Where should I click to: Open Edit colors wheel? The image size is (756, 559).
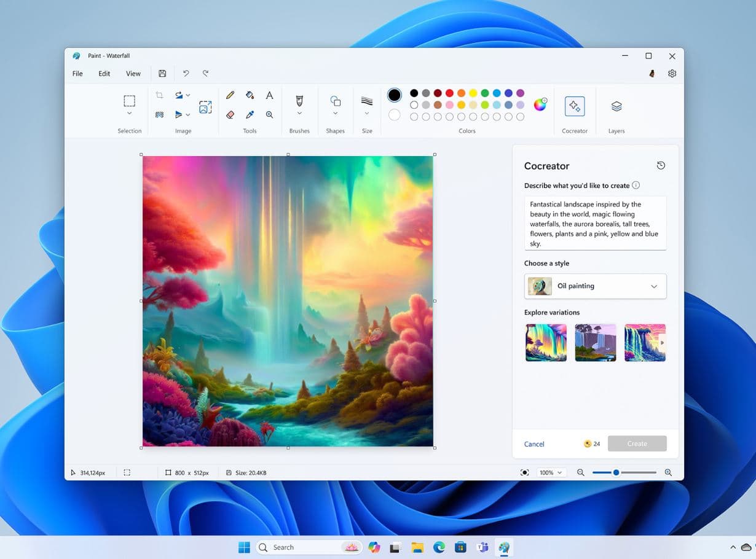[x=540, y=104]
